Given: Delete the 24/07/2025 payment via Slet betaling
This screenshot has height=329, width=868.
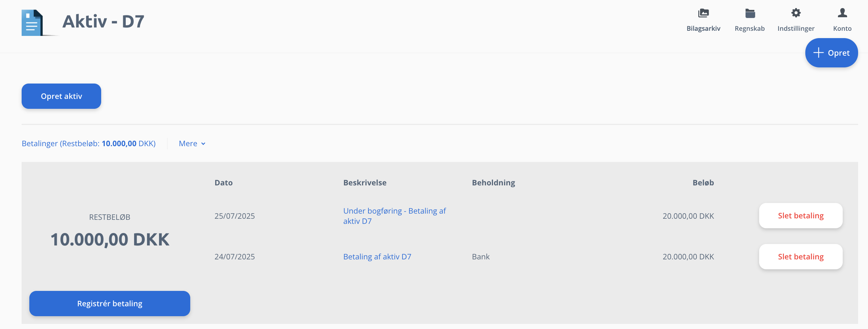Looking at the screenshot, I should point(801,257).
